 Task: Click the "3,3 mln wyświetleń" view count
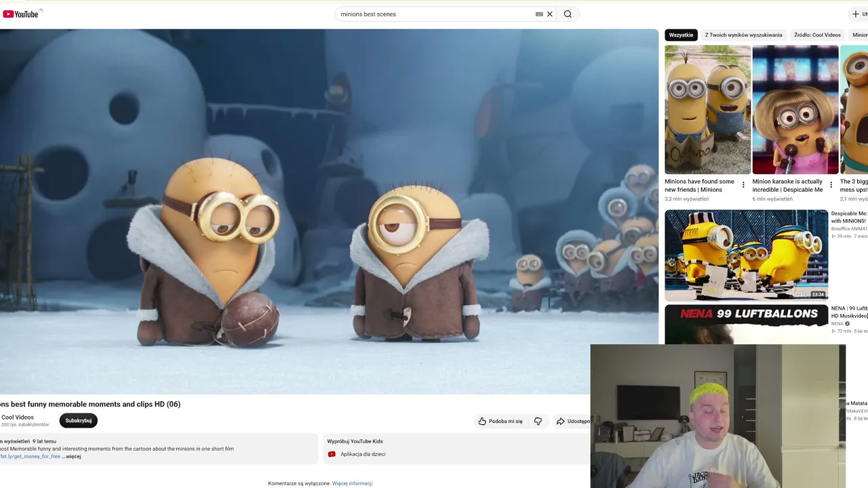pos(686,199)
